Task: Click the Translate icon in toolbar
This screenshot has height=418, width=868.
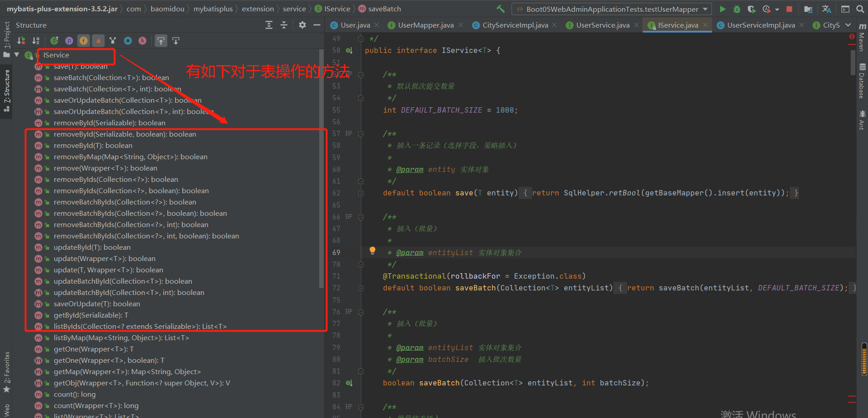Action: (x=826, y=9)
